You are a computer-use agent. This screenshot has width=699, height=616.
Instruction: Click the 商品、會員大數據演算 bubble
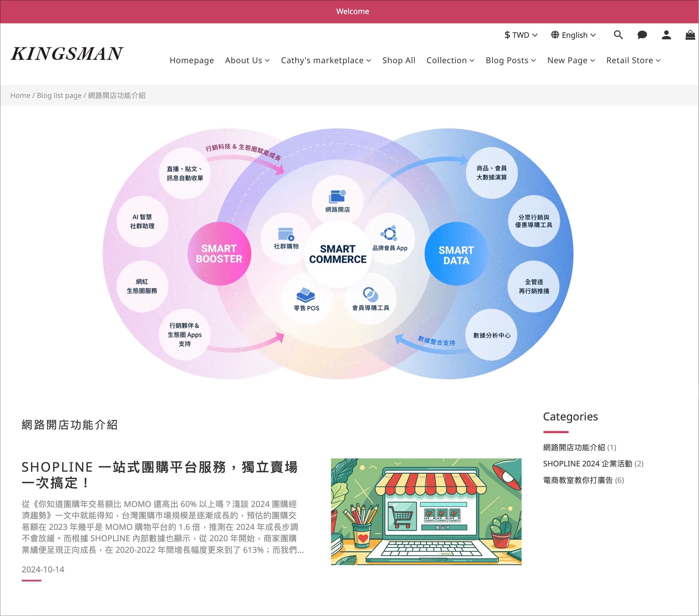click(491, 173)
